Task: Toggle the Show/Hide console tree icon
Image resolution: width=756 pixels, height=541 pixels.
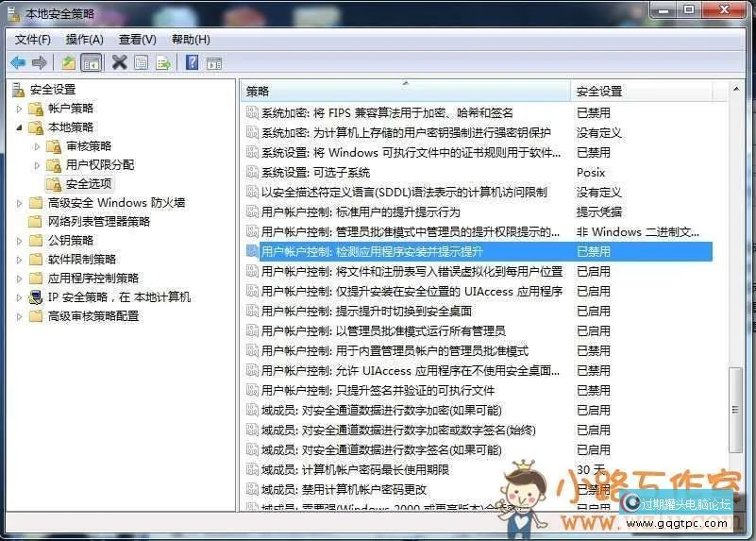Action: pyautogui.click(x=92, y=62)
